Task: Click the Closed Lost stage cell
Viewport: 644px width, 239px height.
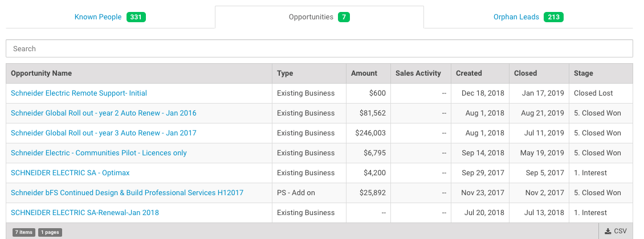Action: click(x=601, y=93)
